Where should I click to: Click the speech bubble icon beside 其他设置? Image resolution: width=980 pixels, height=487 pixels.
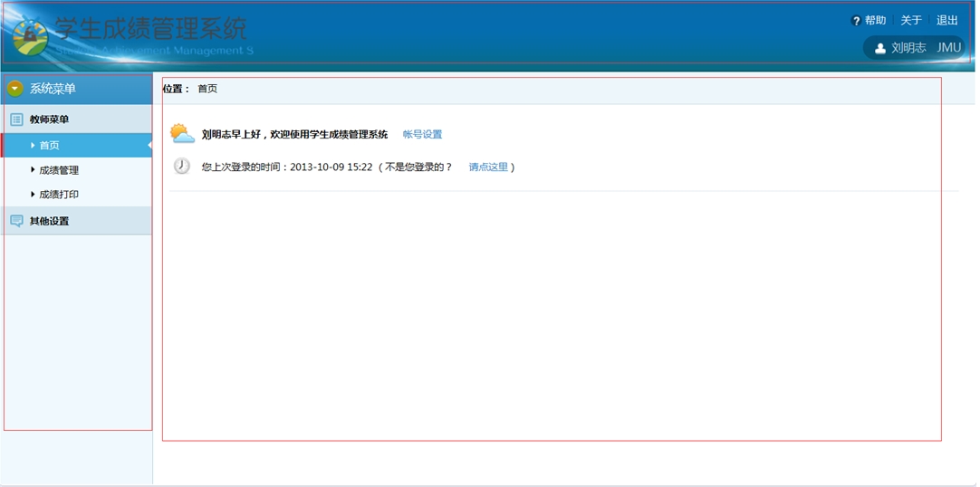click(16, 221)
